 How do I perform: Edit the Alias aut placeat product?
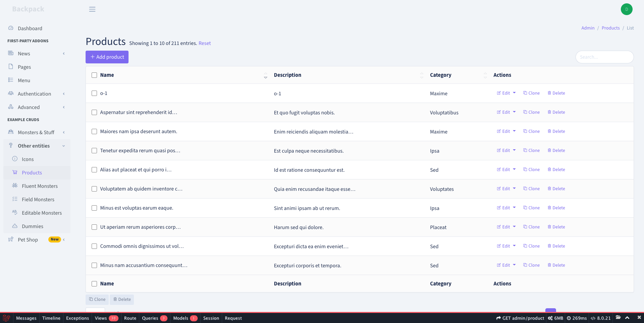pyautogui.click(x=503, y=170)
